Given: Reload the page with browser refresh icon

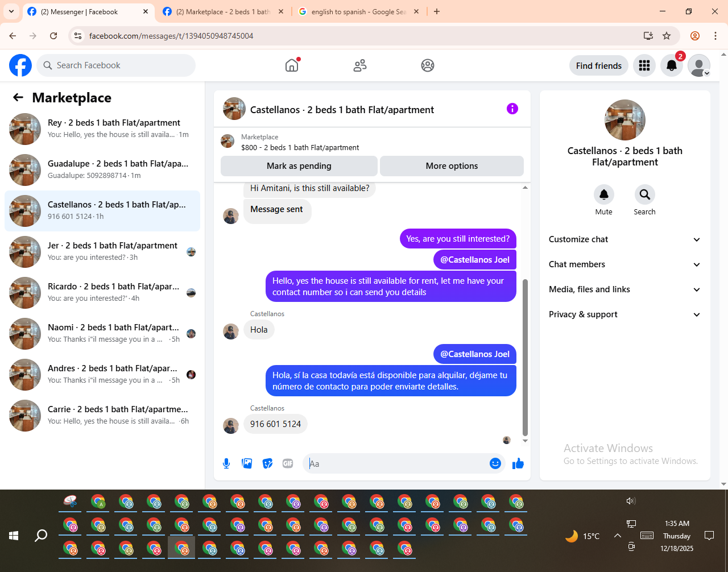Looking at the screenshot, I should tap(53, 36).
